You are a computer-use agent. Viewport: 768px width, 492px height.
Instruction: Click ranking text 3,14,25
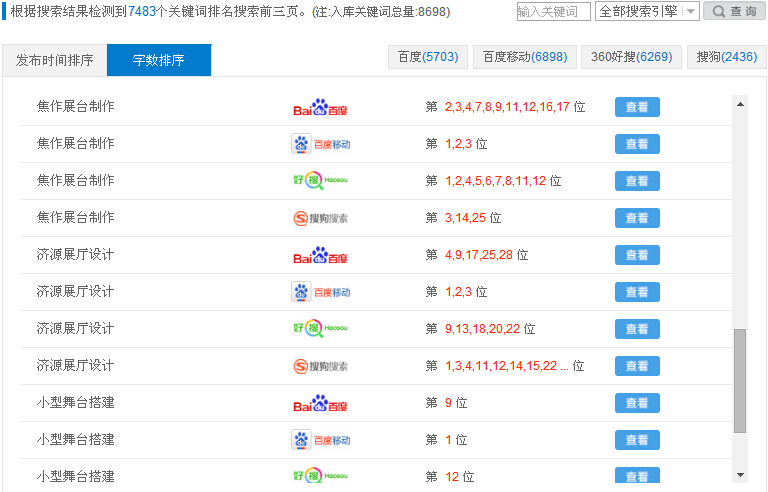click(465, 218)
